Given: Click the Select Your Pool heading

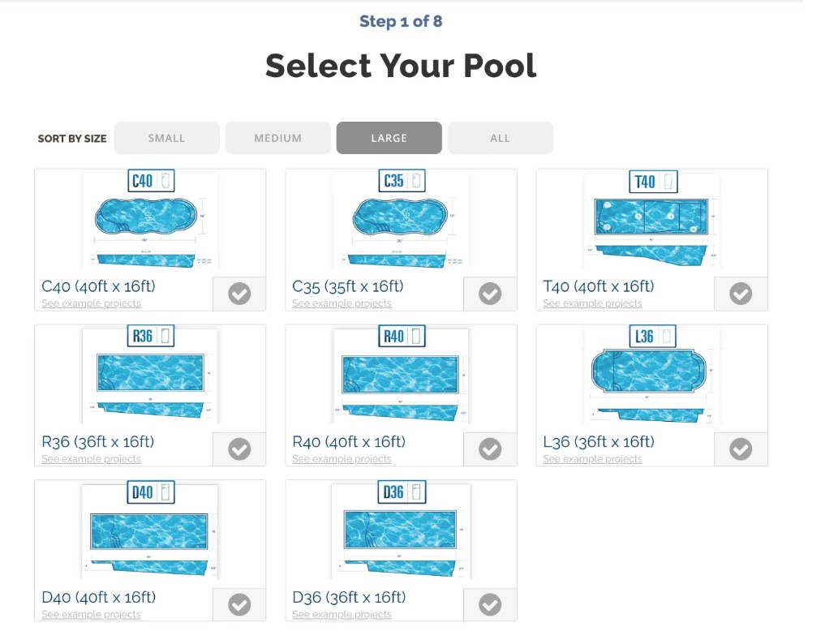Looking at the screenshot, I should 402,66.
